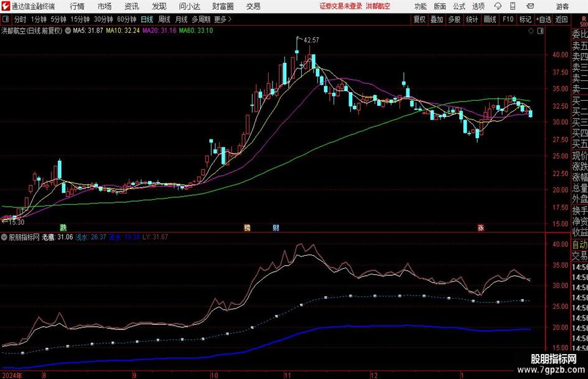Click the blue 财 event marker
The height and width of the screenshot is (379, 588).
coord(276,227)
